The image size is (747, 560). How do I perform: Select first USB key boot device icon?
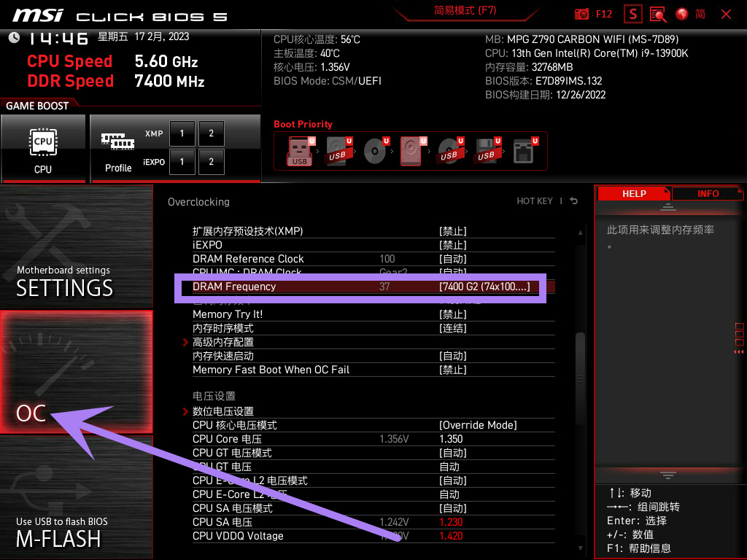(x=300, y=152)
